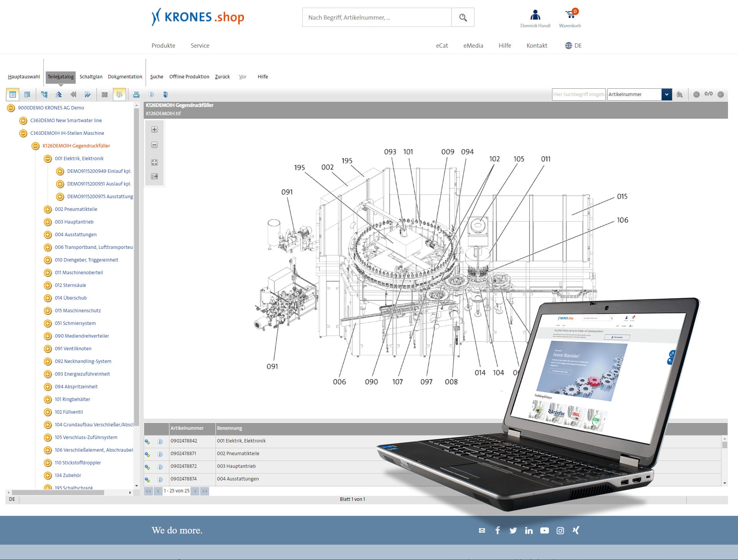Click the up-one-level double arrow icon
The image size is (738, 560).
point(58,94)
